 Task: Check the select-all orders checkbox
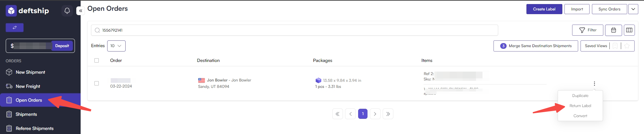[97, 61]
